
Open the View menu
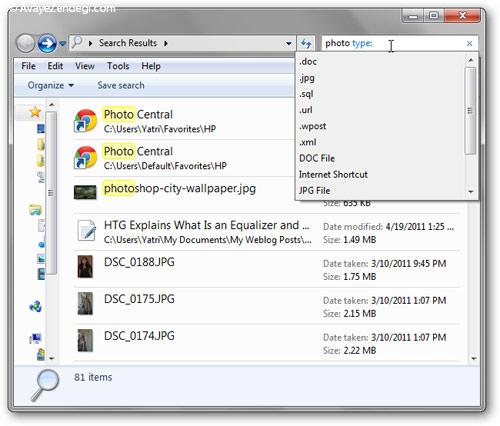click(85, 66)
